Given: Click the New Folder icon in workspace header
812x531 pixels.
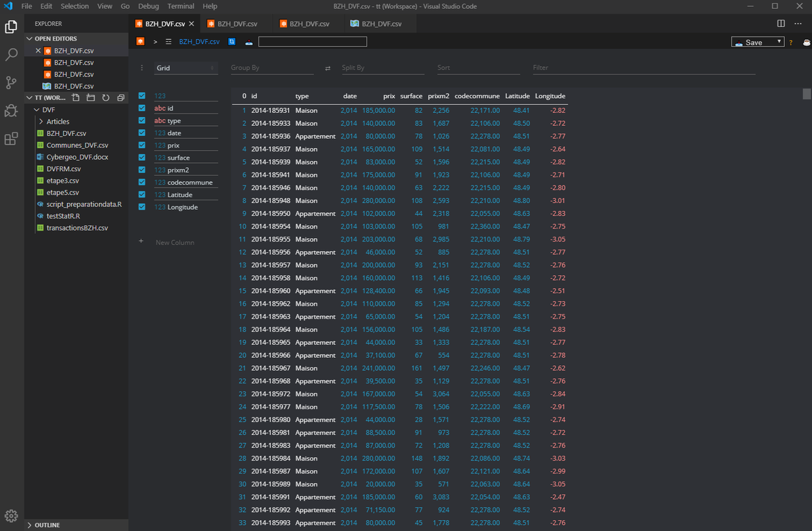Looking at the screenshot, I should tap(91, 97).
